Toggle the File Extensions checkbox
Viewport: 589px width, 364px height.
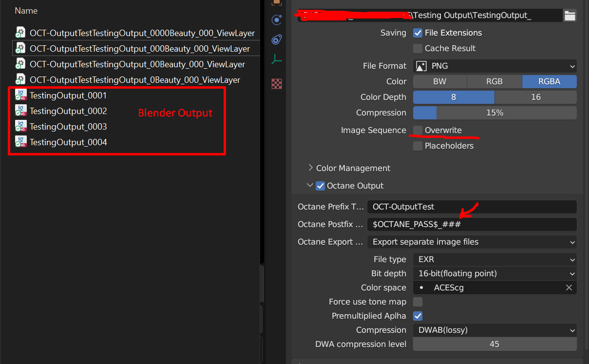(418, 33)
